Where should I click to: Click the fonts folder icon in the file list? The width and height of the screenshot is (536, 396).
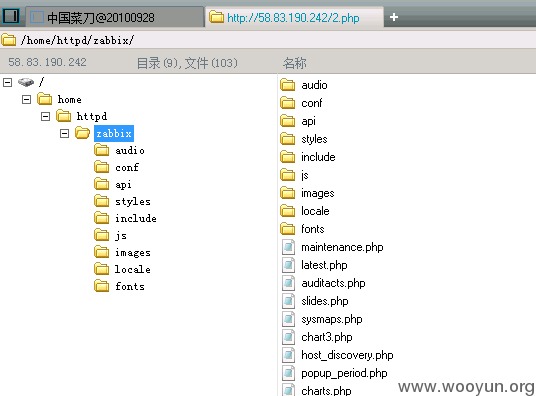[287, 229]
